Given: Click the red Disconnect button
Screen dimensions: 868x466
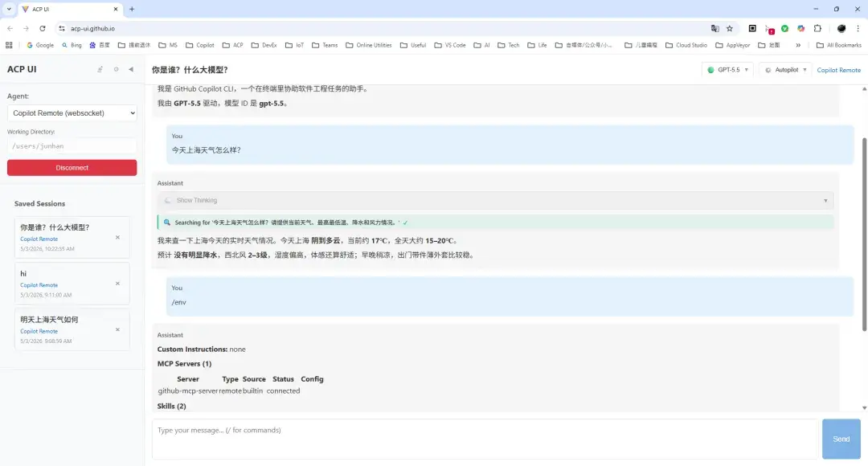Looking at the screenshot, I should pos(72,168).
